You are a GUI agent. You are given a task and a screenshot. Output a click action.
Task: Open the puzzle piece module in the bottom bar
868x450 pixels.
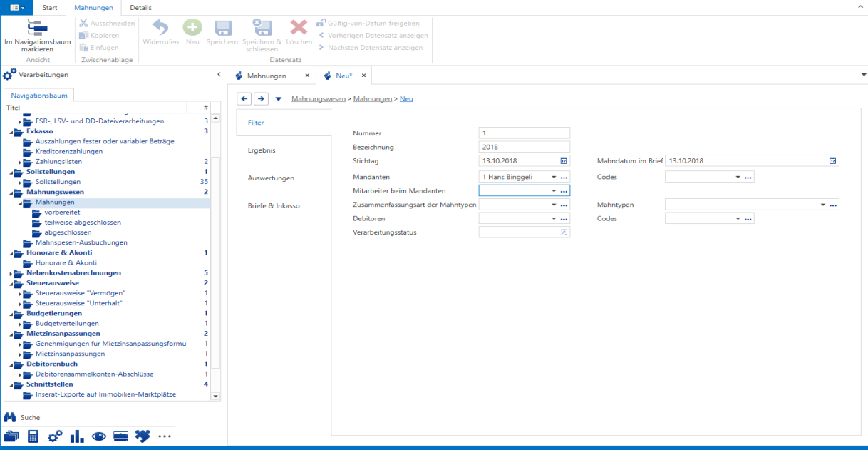click(x=143, y=436)
